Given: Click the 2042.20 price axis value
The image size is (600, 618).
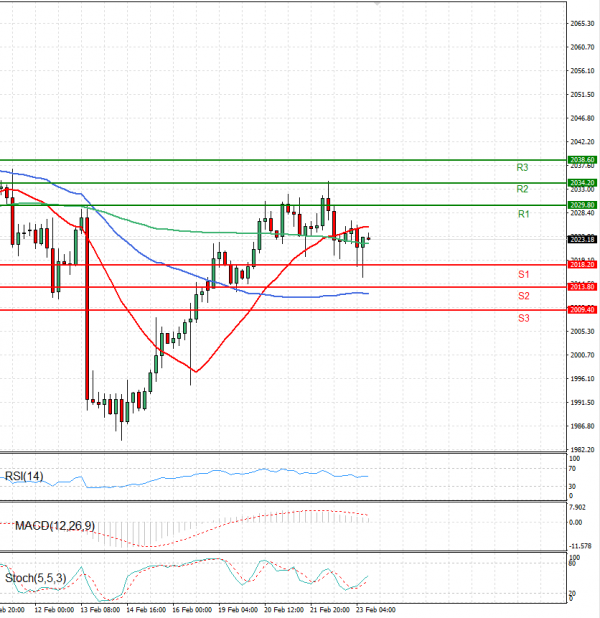Looking at the screenshot, I should (x=582, y=141).
